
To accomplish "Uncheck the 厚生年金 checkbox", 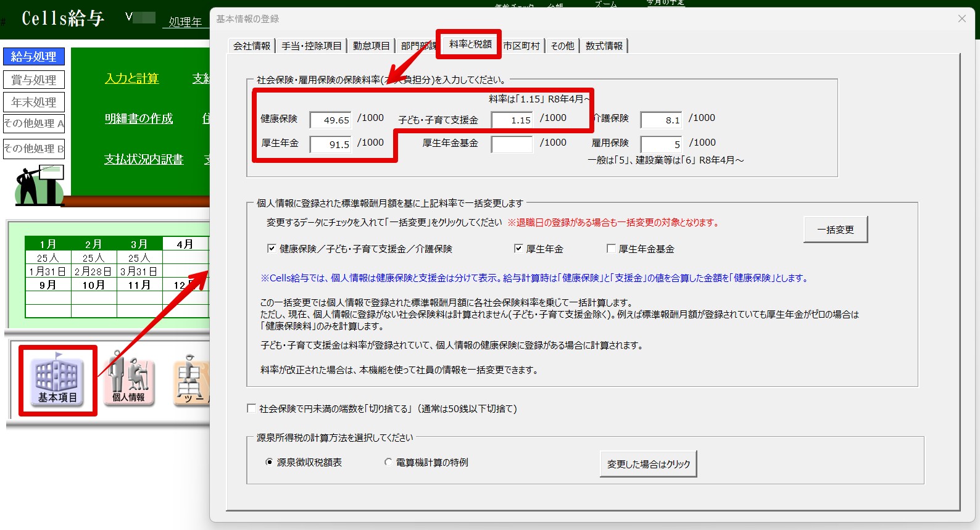I will pos(518,249).
